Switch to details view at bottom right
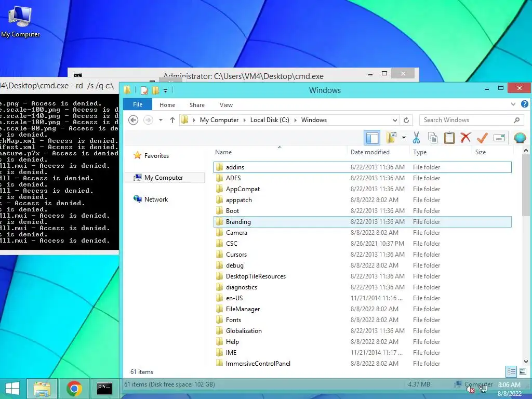The width and height of the screenshot is (532, 399). pyautogui.click(x=511, y=371)
